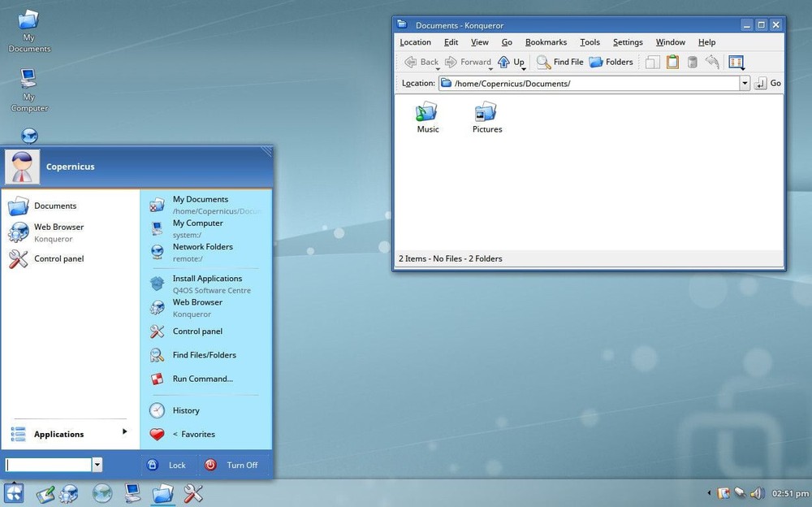Screen dimensions: 812x507
Task: Open the Bookmarks menu in Konqueror
Action: pyautogui.click(x=546, y=41)
